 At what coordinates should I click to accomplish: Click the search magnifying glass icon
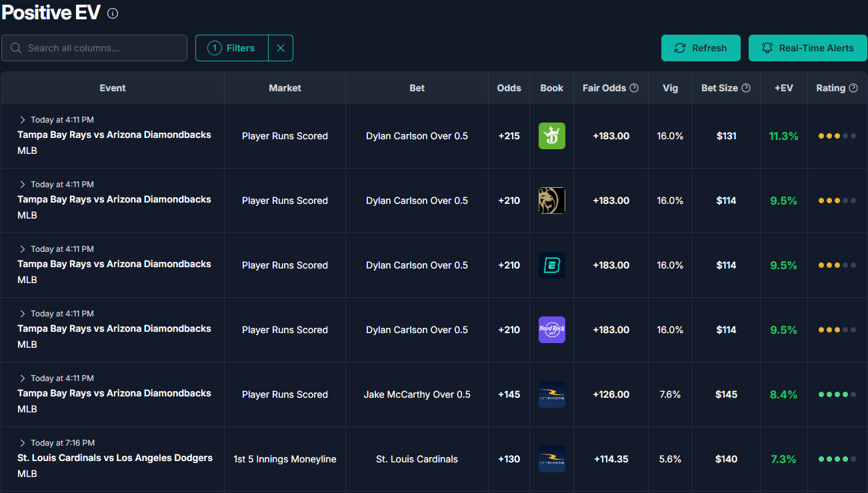click(x=15, y=47)
